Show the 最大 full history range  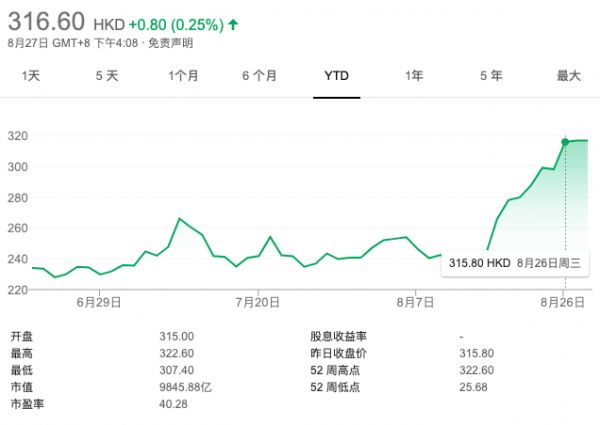pos(568,76)
